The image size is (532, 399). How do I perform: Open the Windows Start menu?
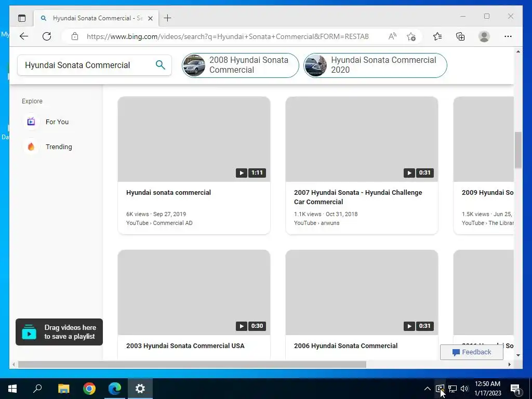[12, 389]
